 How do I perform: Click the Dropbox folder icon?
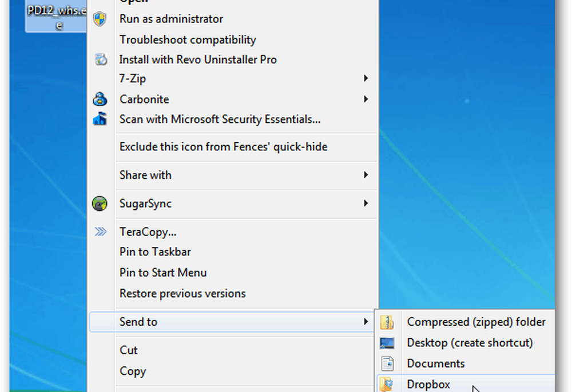(386, 385)
